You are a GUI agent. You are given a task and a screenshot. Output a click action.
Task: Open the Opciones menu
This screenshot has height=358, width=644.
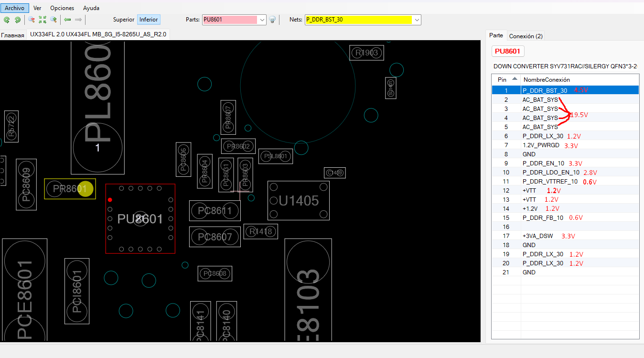click(x=62, y=8)
